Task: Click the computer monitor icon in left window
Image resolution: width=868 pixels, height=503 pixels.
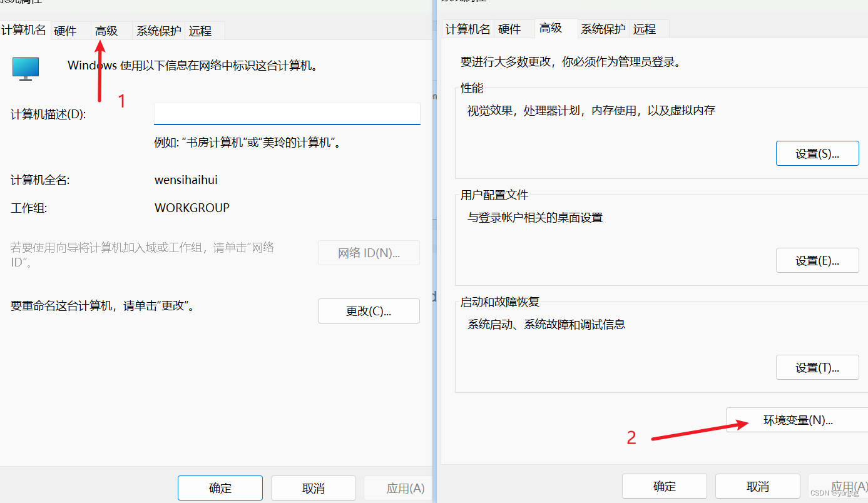Action: [26, 68]
